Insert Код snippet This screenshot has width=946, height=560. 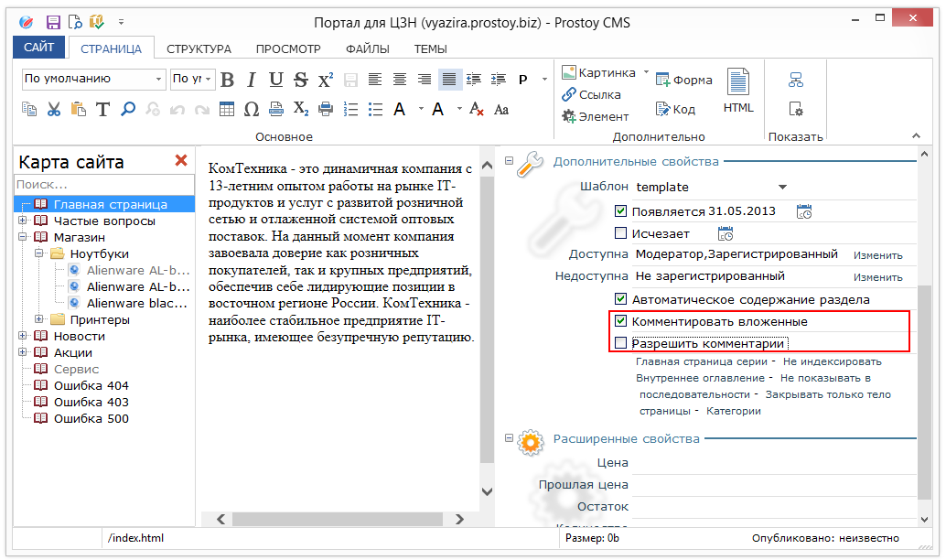[675, 109]
